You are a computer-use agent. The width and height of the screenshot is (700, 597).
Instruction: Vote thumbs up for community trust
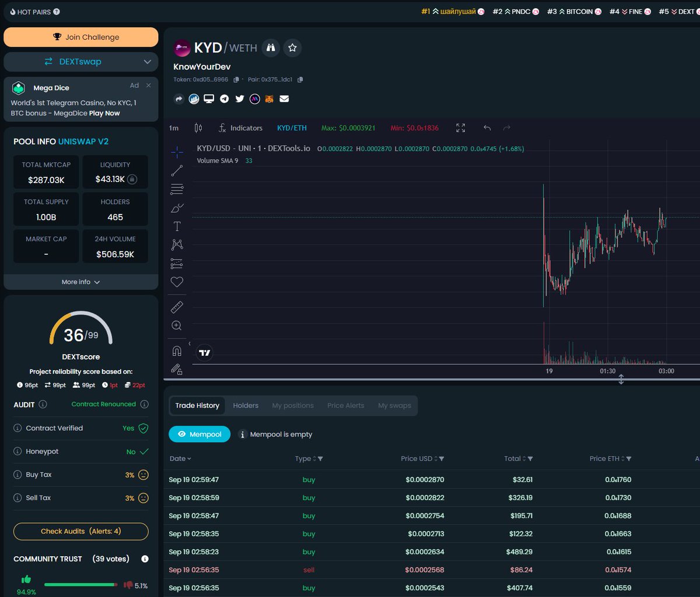coord(26,580)
